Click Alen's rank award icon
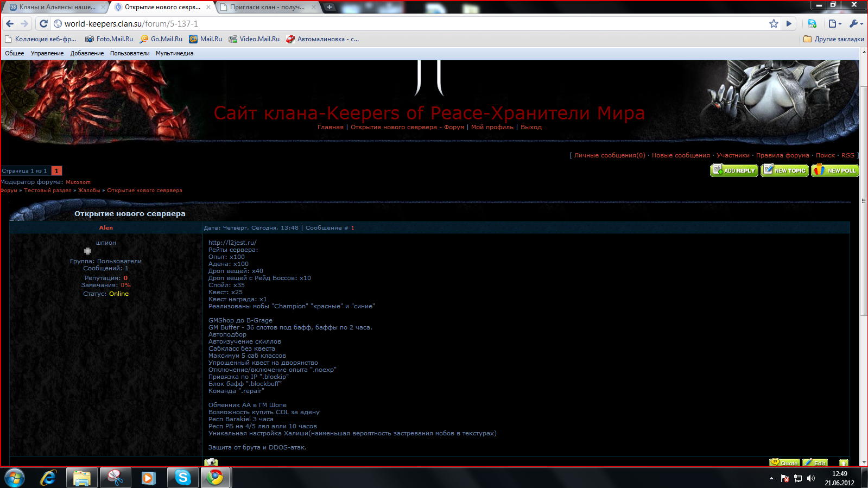The height and width of the screenshot is (488, 868). pyautogui.click(x=87, y=251)
